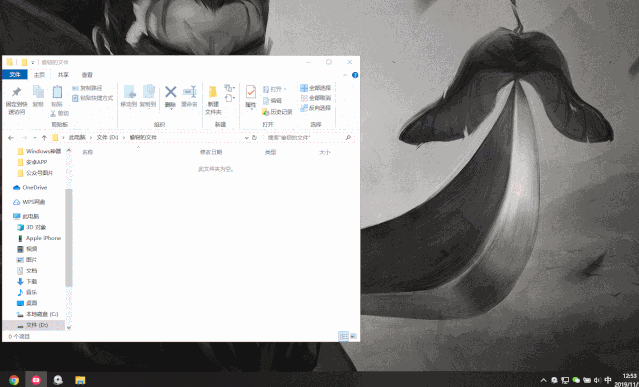Select the third yellow folder in the sidebar

(x=35, y=173)
